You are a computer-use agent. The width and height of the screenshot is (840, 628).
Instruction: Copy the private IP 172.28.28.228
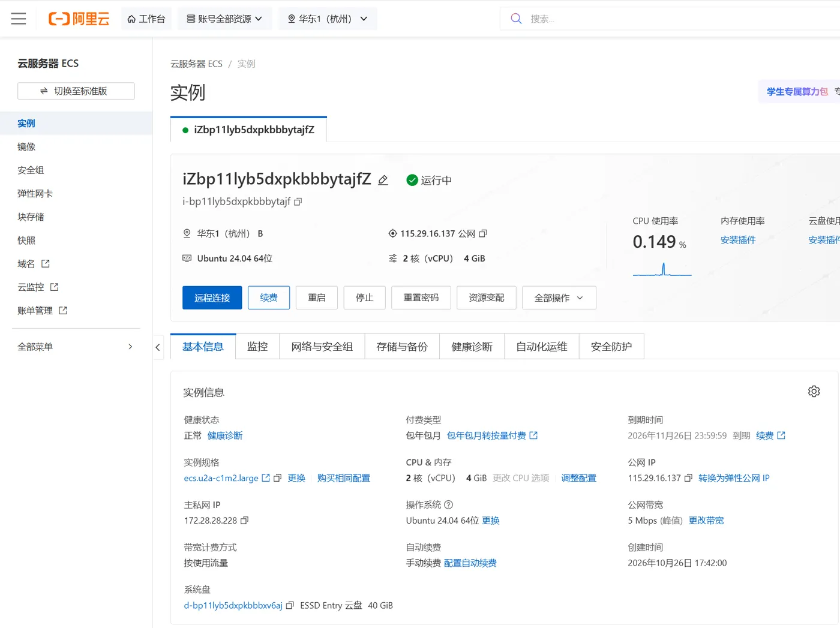coord(244,521)
